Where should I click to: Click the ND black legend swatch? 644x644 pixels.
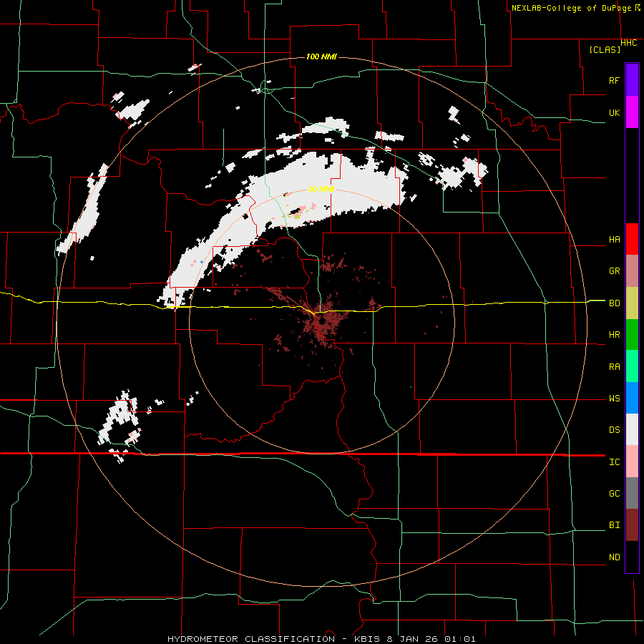pos(632,557)
